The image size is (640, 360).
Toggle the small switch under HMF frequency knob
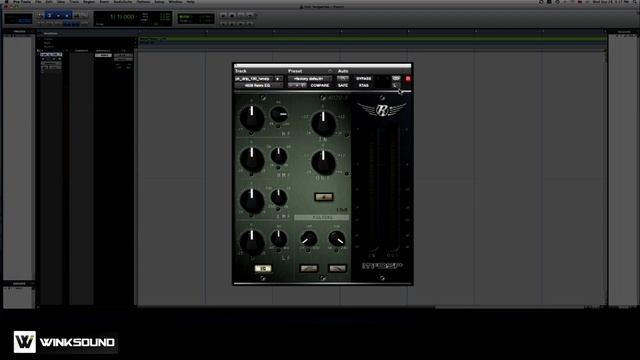pyautogui.click(x=278, y=167)
